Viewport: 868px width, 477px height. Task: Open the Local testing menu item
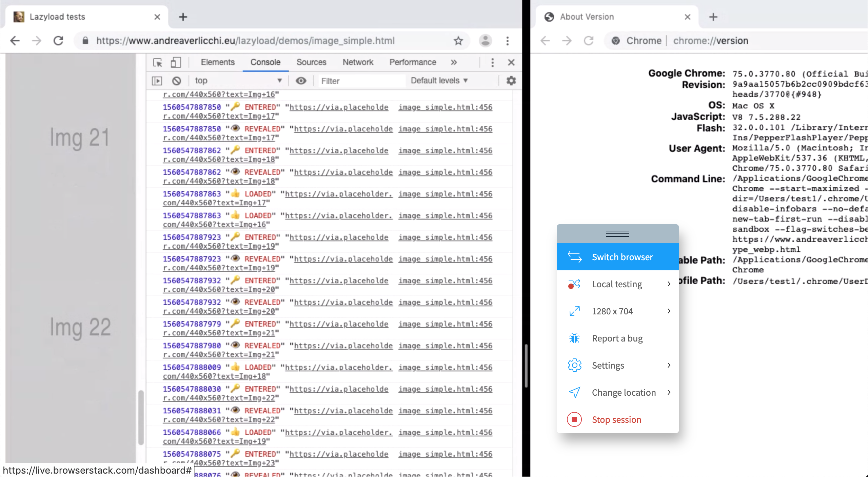617,284
